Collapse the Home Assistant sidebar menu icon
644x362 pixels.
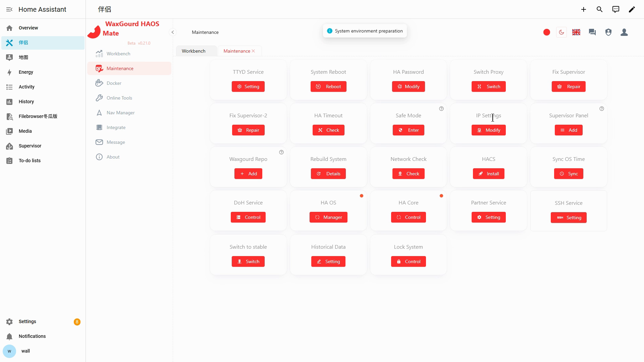9,9
